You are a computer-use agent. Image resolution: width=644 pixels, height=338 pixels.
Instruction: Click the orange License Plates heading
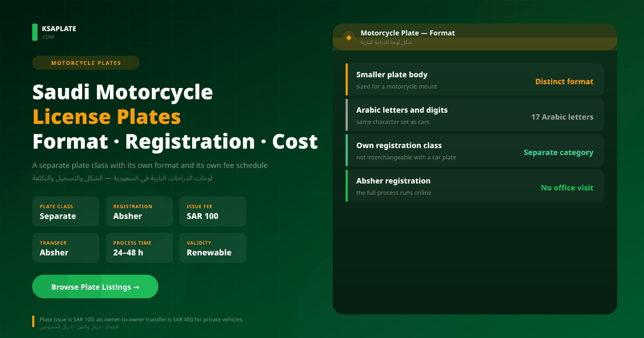[x=106, y=117]
